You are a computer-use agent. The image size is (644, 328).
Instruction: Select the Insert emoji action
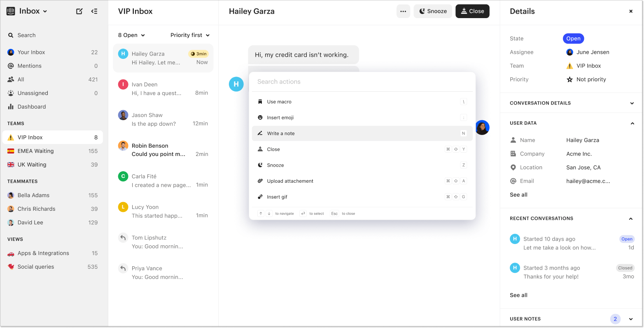[362, 118]
